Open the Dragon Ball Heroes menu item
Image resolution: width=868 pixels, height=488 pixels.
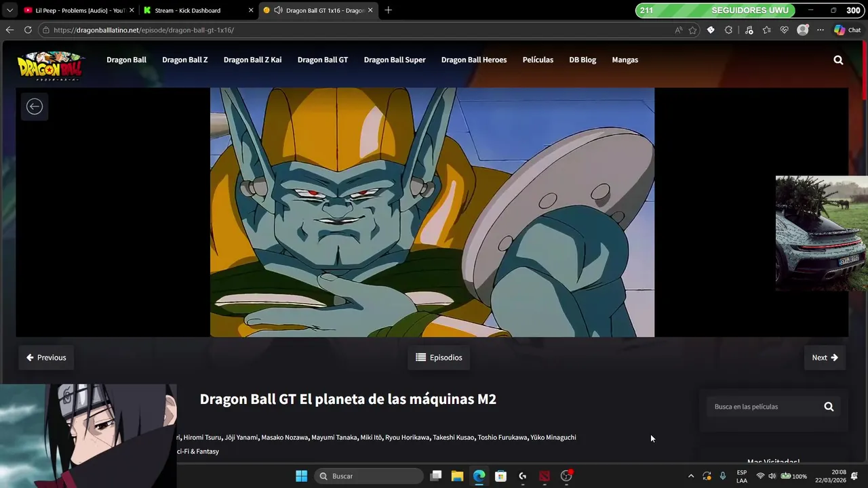tap(474, 60)
